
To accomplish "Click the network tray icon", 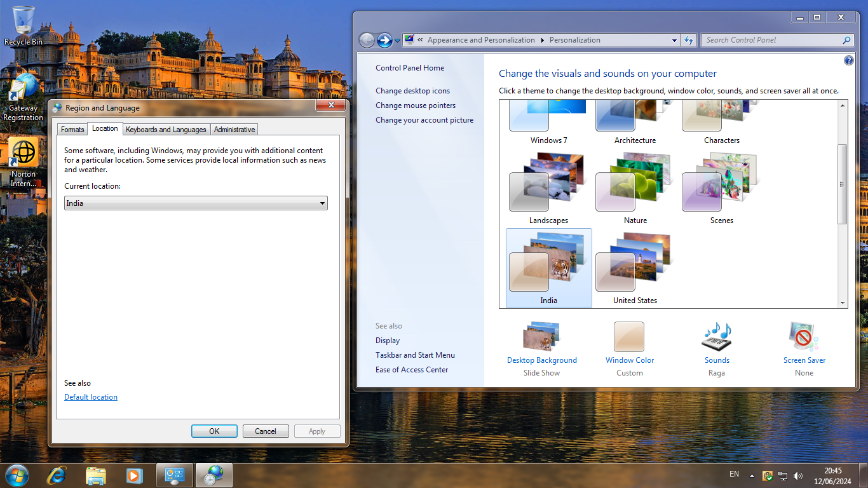I will tap(783, 475).
